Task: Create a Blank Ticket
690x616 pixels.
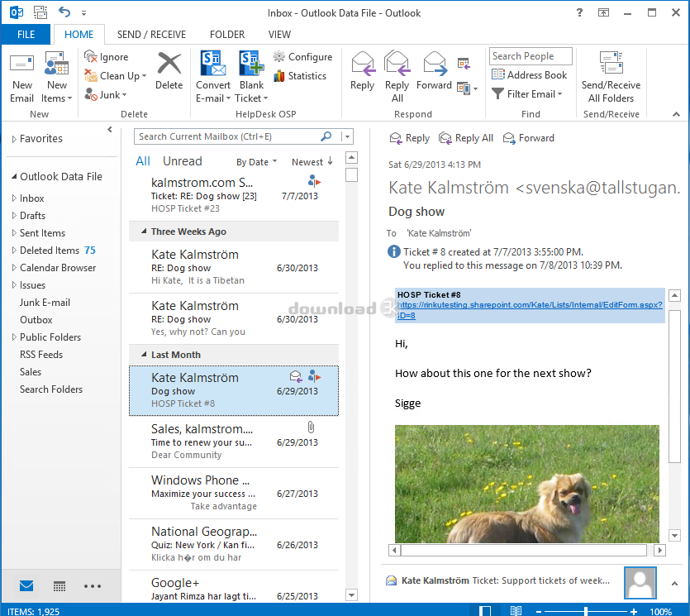Action: click(x=251, y=78)
